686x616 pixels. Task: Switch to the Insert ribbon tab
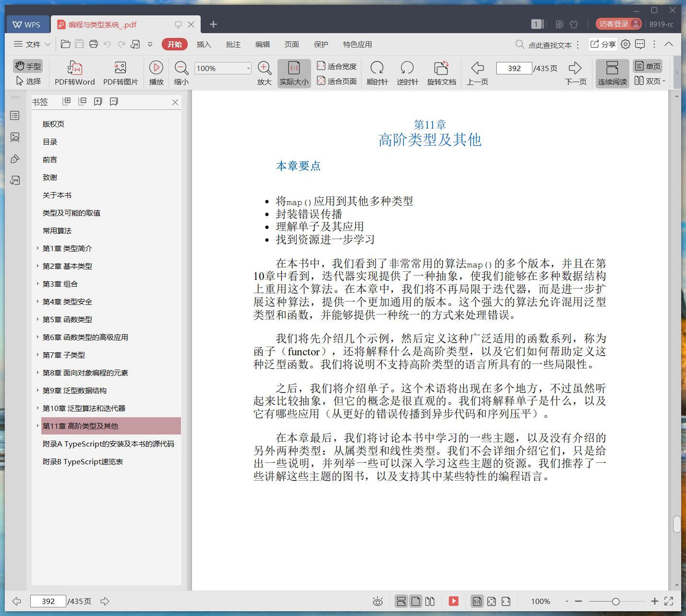[x=204, y=44]
